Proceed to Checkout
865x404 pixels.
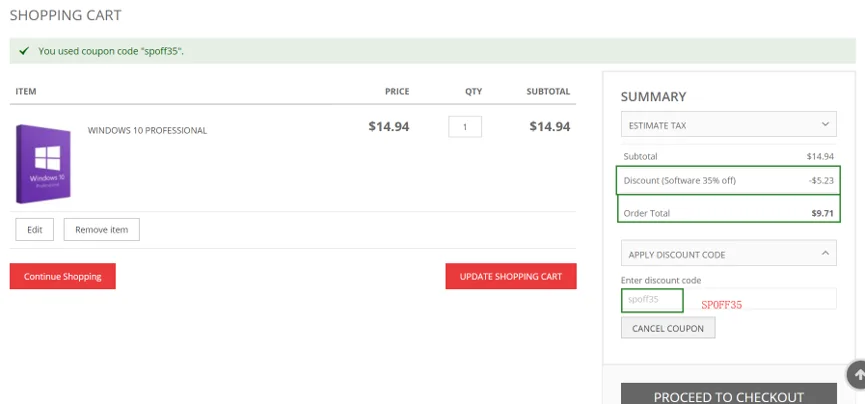click(728, 396)
